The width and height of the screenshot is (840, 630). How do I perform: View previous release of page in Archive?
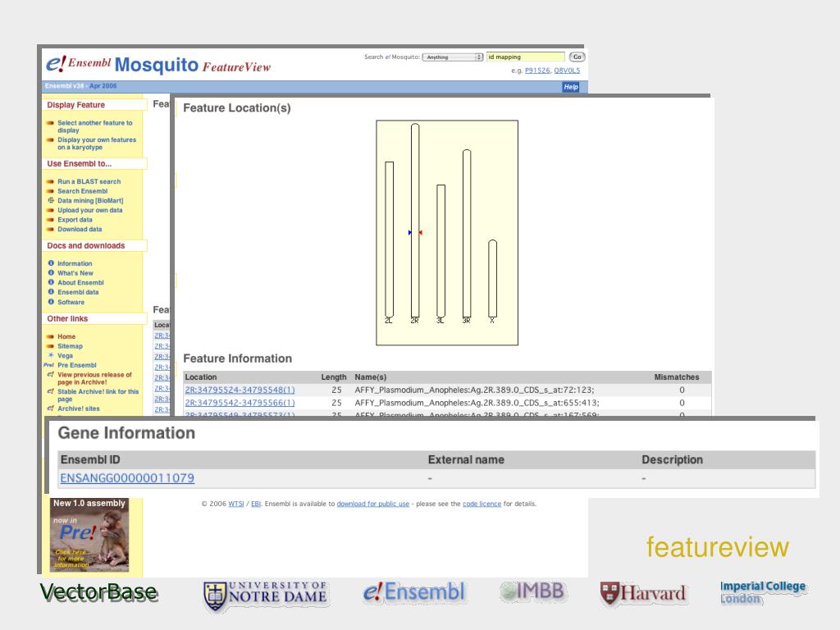point(94,378)
